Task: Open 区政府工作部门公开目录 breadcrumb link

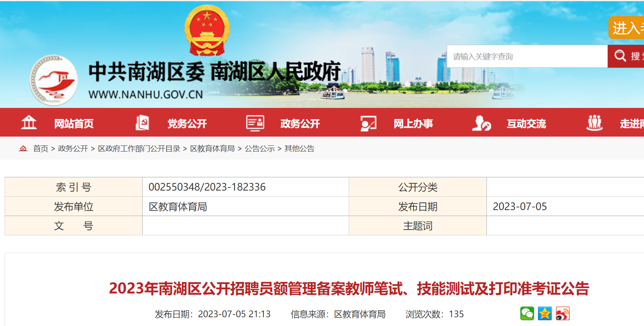Action: [x=139, y=148]
